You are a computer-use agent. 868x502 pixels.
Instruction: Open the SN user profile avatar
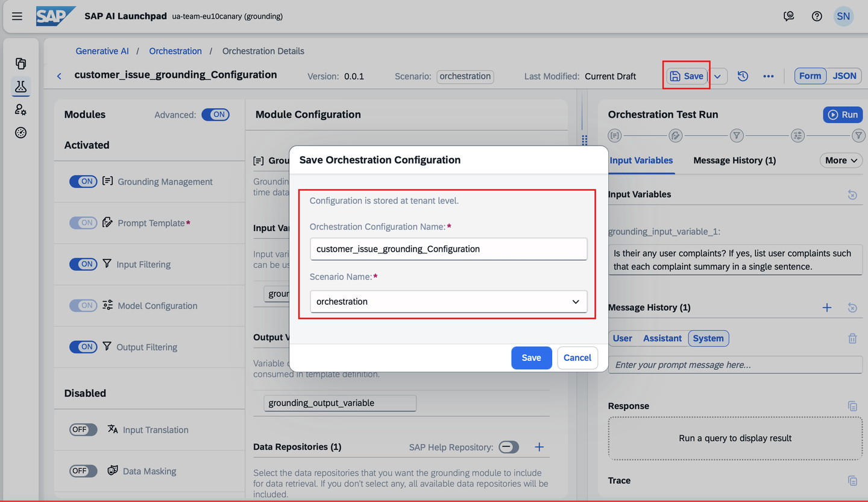click(843, 16)
